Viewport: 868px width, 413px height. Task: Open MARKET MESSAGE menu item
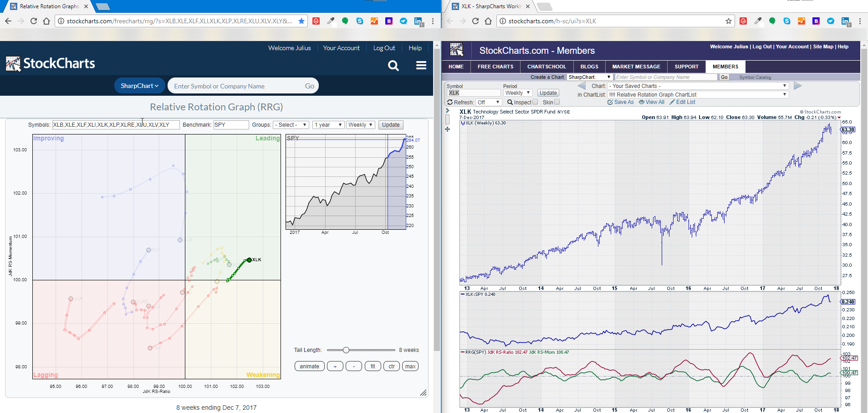[x=636, y=67]
